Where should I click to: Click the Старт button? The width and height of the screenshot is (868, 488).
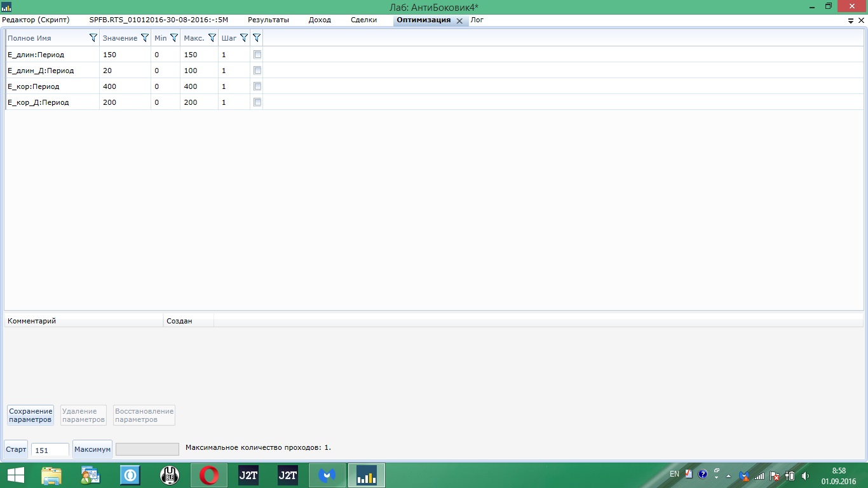tap(16, 449)
